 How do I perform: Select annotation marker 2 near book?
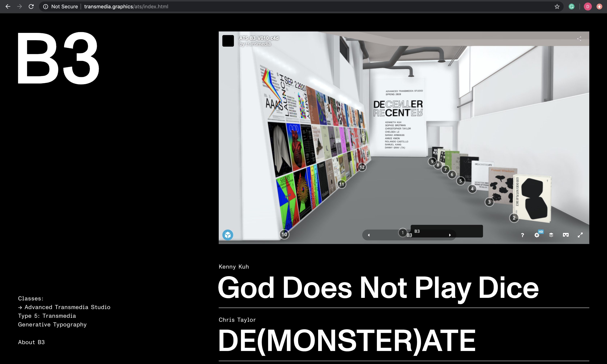pos(514,218)
